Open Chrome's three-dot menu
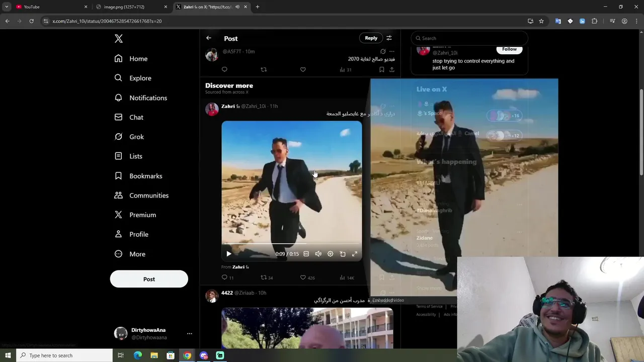 tap(636, 21)
